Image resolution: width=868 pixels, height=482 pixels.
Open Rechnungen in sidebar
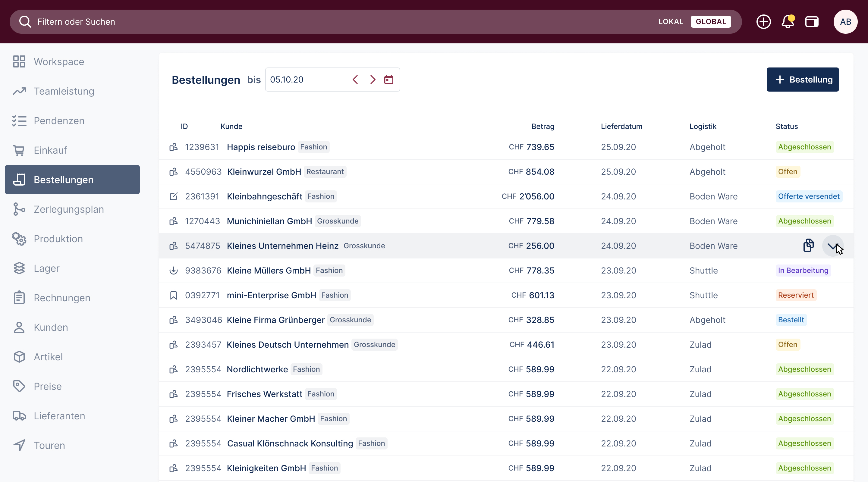(72, 298)
